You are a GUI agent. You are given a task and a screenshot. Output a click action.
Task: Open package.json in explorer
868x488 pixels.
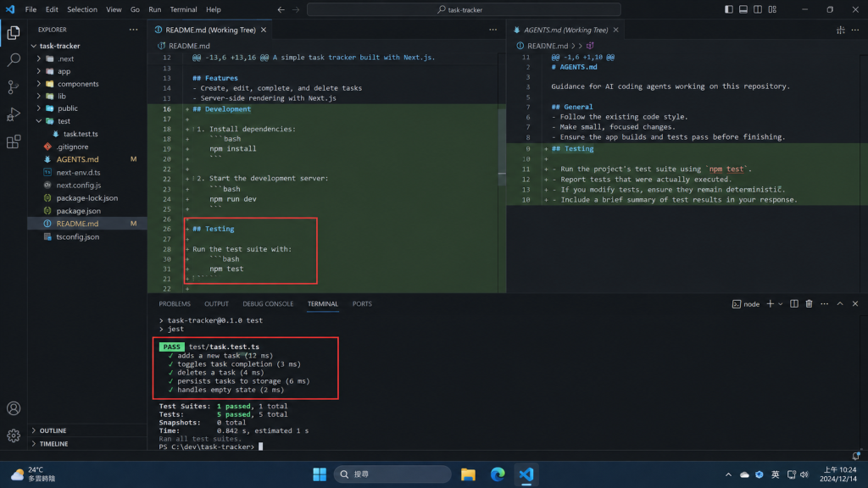click(79, 211)
